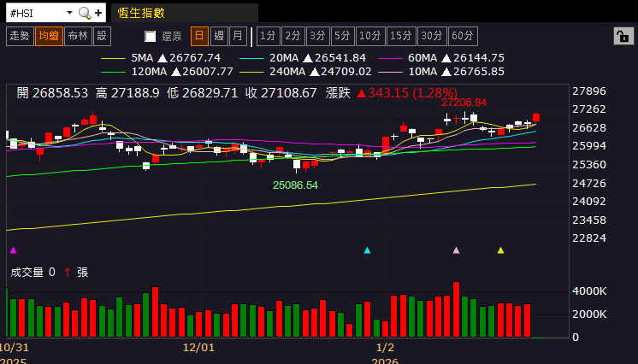Click the 27896 price axis label

pyautogui.click(x=589, y=91)
